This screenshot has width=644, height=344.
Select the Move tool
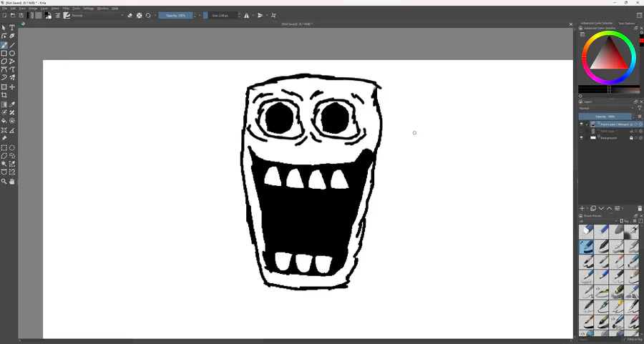(x=12, y=87)
